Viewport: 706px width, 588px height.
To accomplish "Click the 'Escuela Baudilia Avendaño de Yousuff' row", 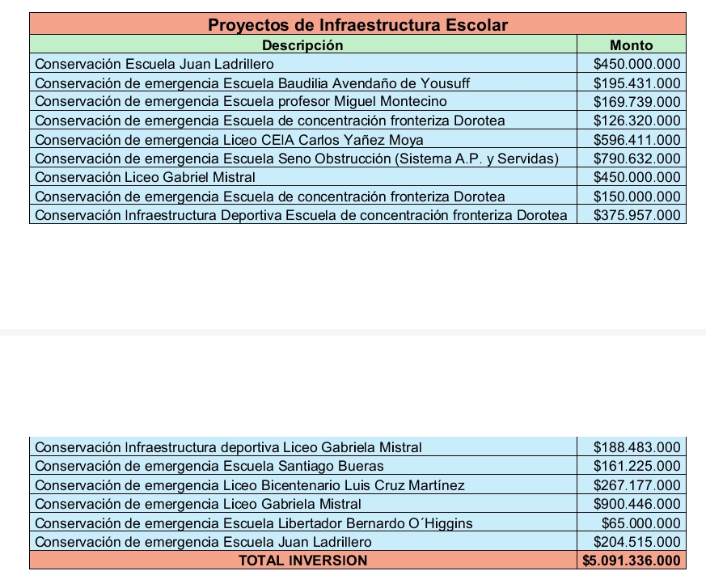I will (252, 82).
